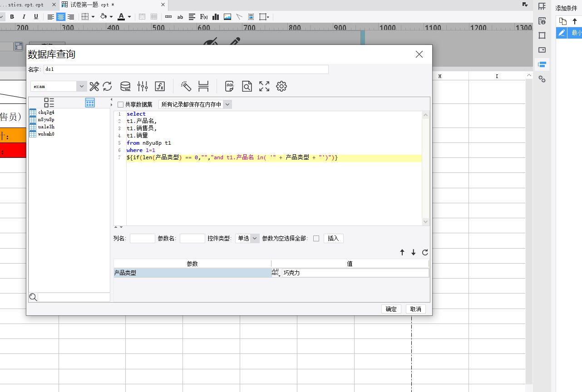Click the fill color bucket icon
The height and width of the screenshot is (392, 582).
click(x=104, y=17)
